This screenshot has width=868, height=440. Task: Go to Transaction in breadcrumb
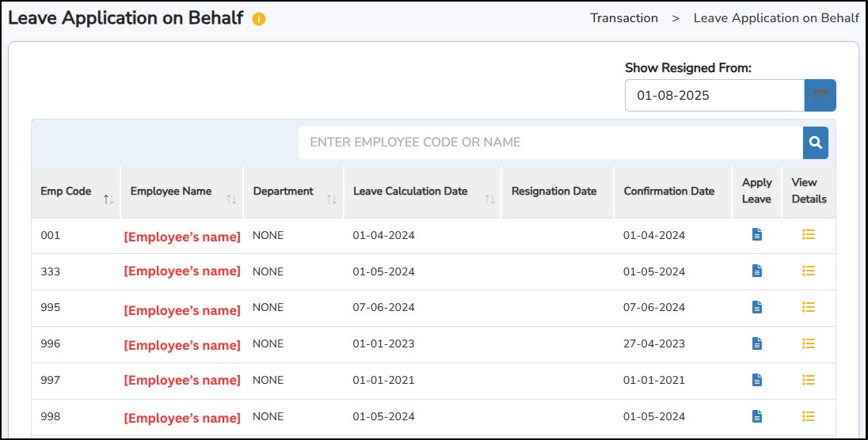[x=623, y=18]
